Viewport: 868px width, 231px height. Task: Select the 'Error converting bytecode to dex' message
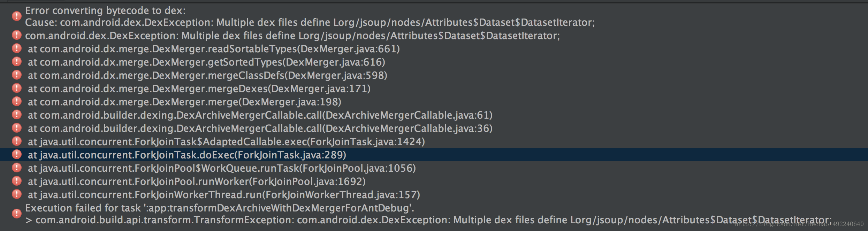coord(105,10)
